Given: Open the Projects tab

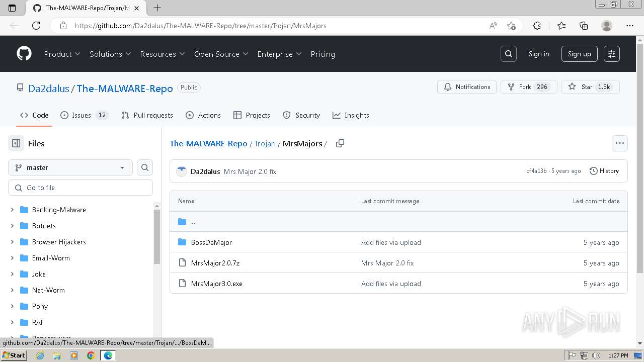Looking at the screenshot, I should pyautogui.click(x=252, y=115).
